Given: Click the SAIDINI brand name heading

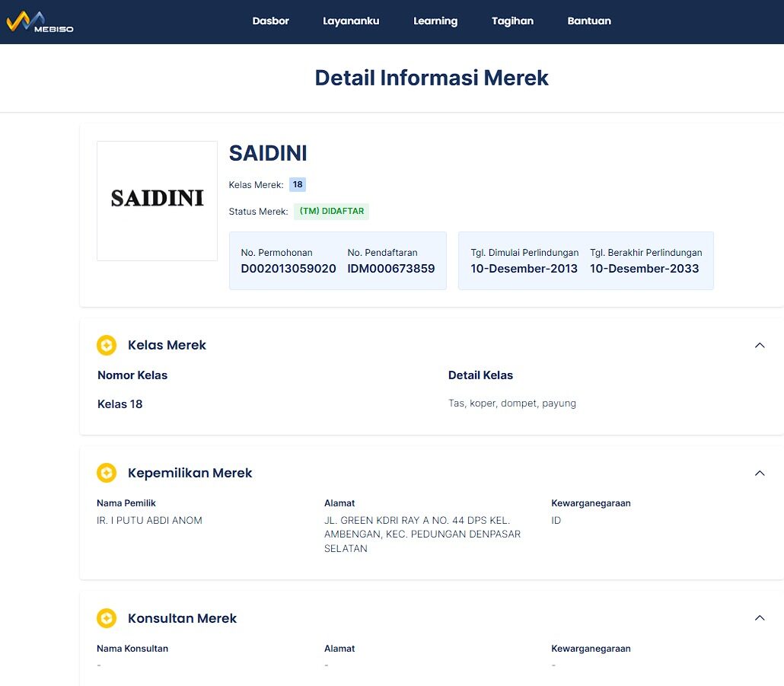Looking at the screenshot, I should pyautogui.click(x=268, y=153).
